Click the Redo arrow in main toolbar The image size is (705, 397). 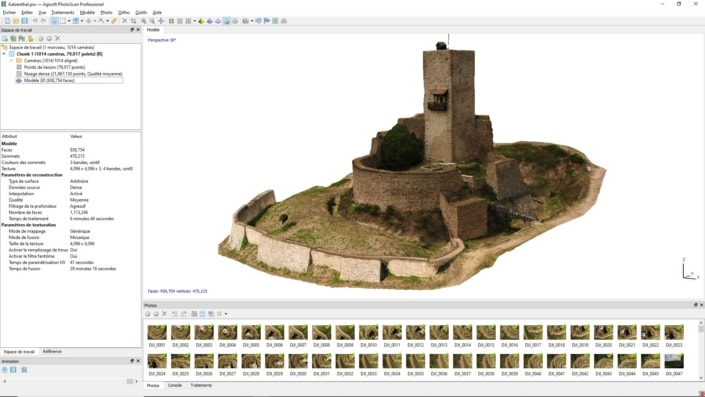[x=44, y=21]
